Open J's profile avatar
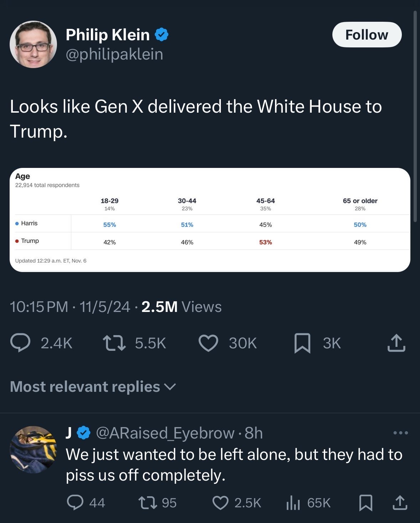The width and height of the screenshot is (420, 523). click(x=33, y=449)
